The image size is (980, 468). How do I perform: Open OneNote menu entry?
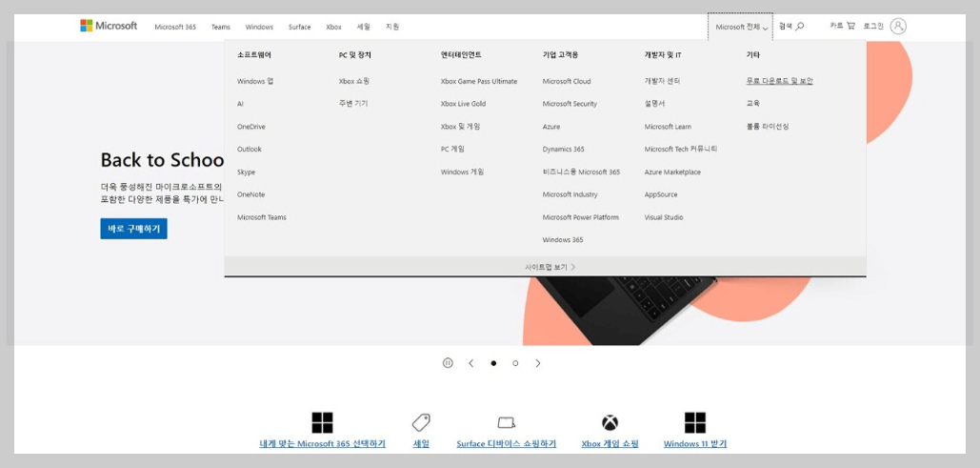(250, 194)
